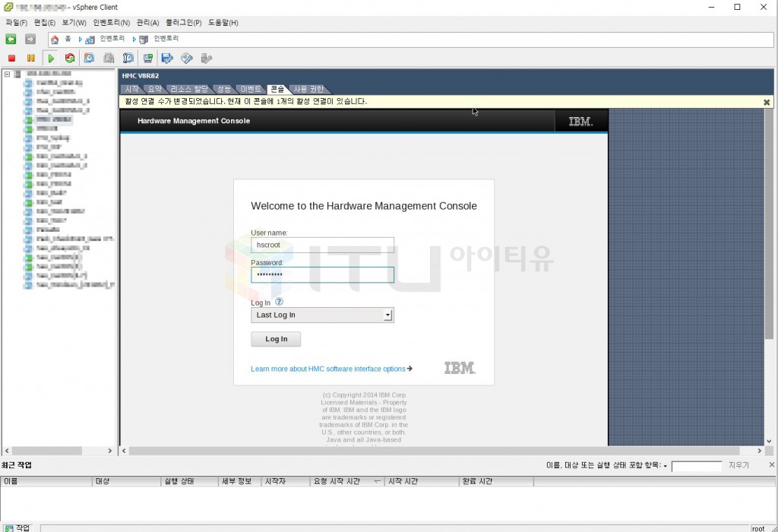The image size is (778, 532).
Task: Switch to the 이벤트 tab
Action: (x=251, y=90)
